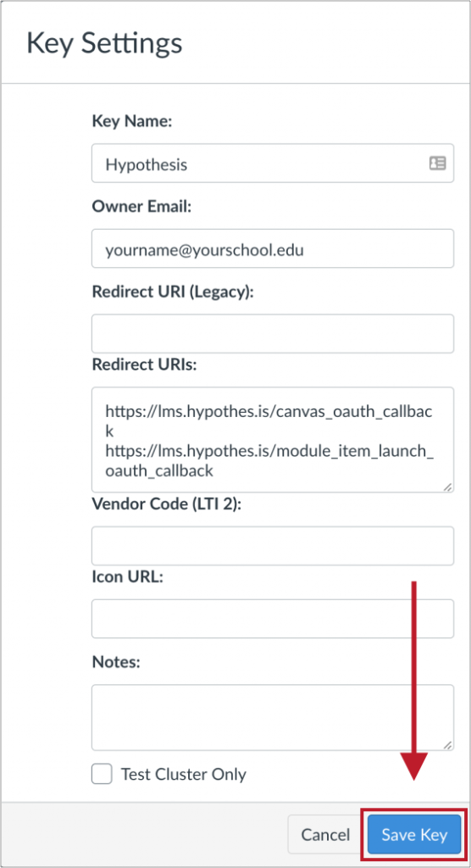This screenshot has width=471, height=868.
Task: Click the contact card autofill icon in Key Name
Action: pyautogui.click(x=437, y=164)
